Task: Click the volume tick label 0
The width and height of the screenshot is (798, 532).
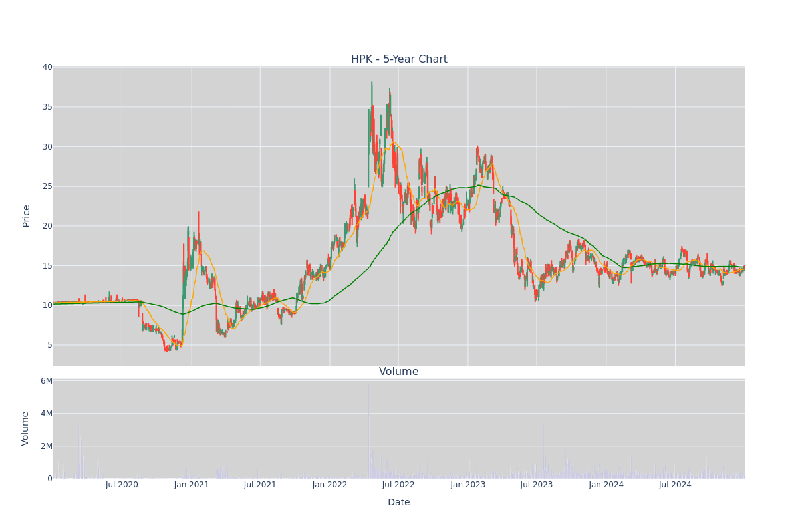Action: pos(50,479)
